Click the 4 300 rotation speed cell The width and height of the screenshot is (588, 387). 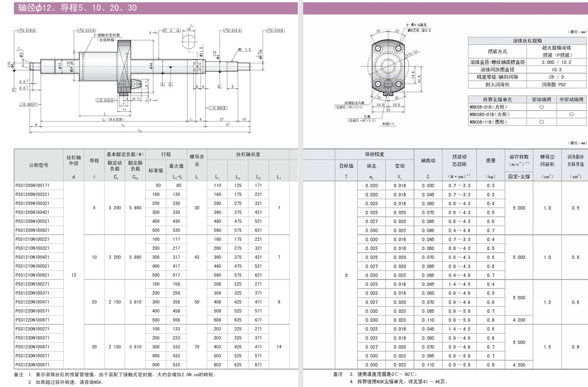(518, 365)
